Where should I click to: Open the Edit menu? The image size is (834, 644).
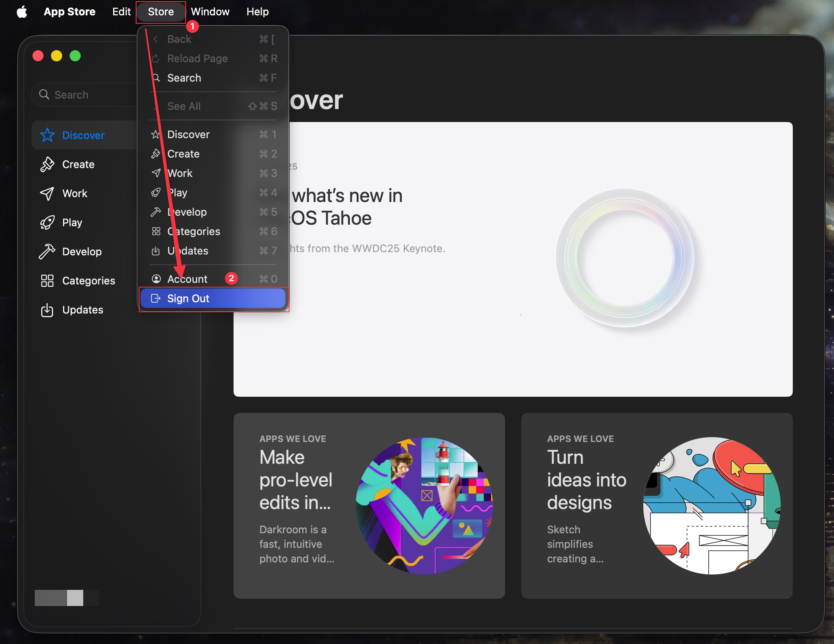[121, 12]
